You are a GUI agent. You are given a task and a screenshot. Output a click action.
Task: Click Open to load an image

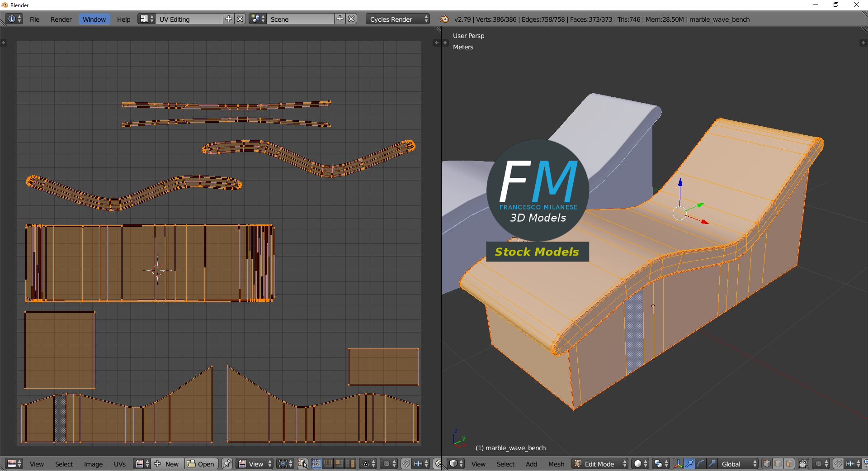click(x=201, y=464)
